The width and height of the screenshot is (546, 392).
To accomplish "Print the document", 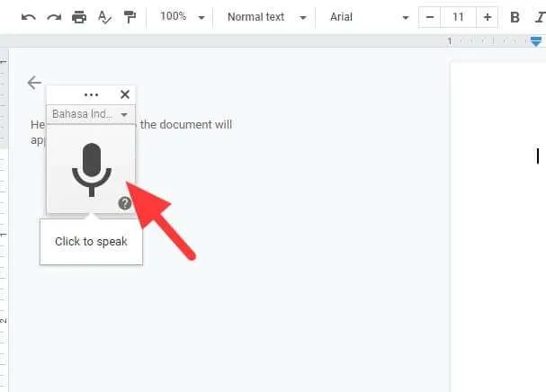I will pos(79,17).
